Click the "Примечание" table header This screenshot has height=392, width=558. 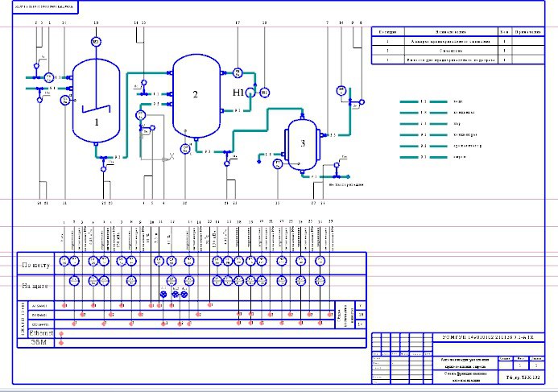click(x=528, y=31)
